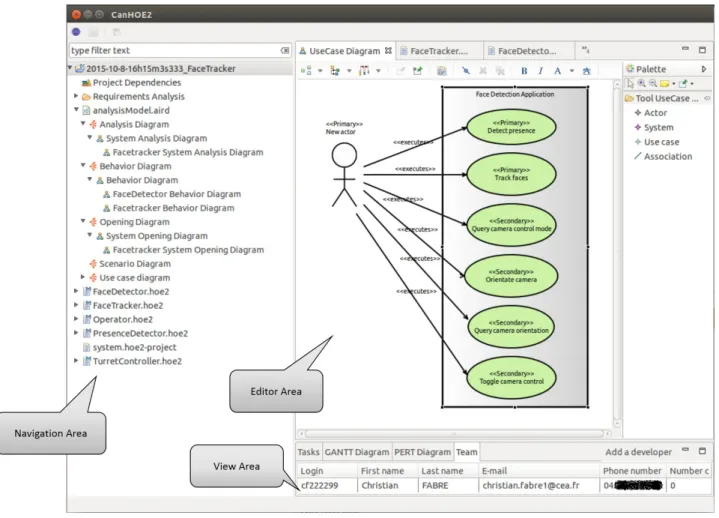This screenshot has width=719, height=518.
Task: Click the align/distribute toolbar icon
Action: point(364,71)
